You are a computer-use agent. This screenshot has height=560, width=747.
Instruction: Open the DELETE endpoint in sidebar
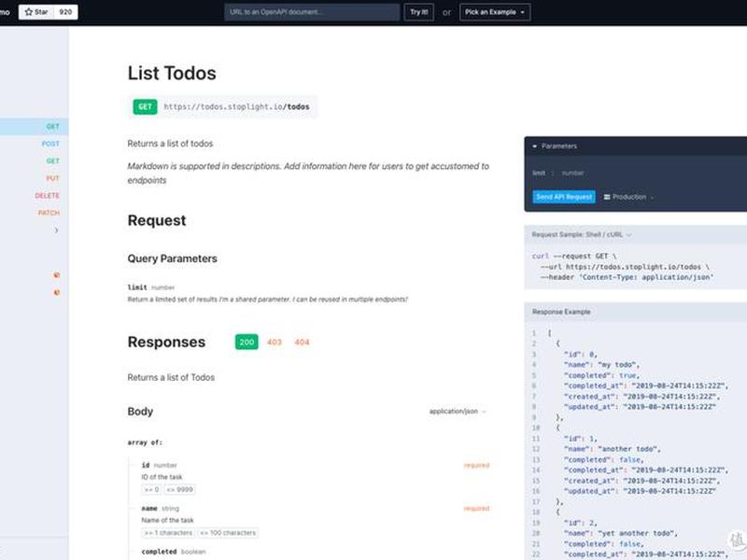[48, 196]
